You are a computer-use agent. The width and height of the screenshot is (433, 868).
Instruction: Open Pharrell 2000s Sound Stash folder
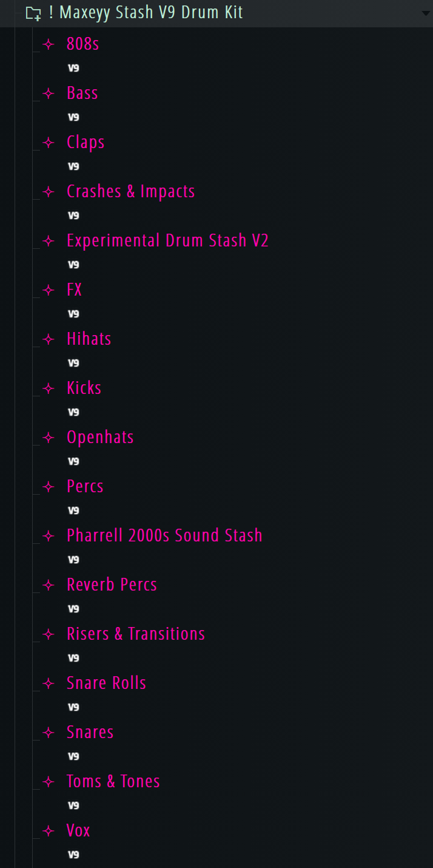click(x=164, y=536)
